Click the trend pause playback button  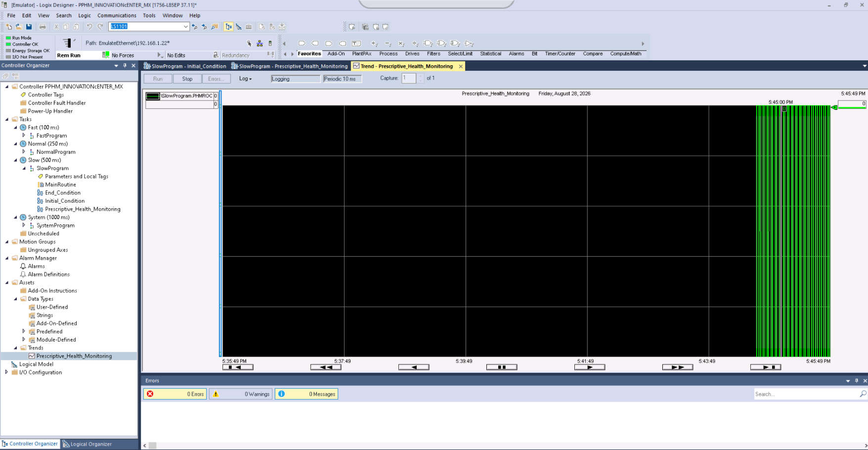click(x=502, y=367)
